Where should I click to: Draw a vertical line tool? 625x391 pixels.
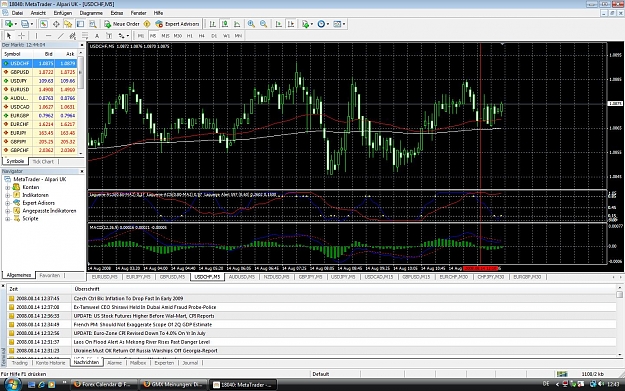pos(36,36)
